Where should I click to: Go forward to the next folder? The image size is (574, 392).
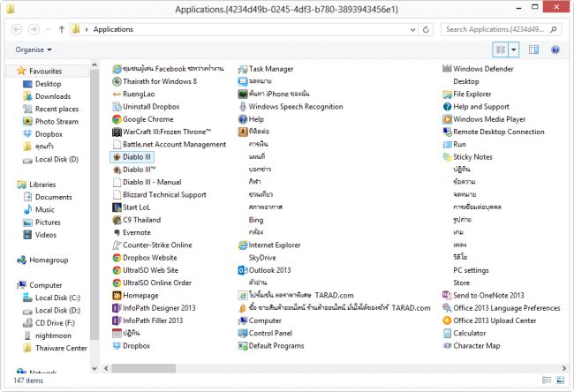(x=34, y=29)
